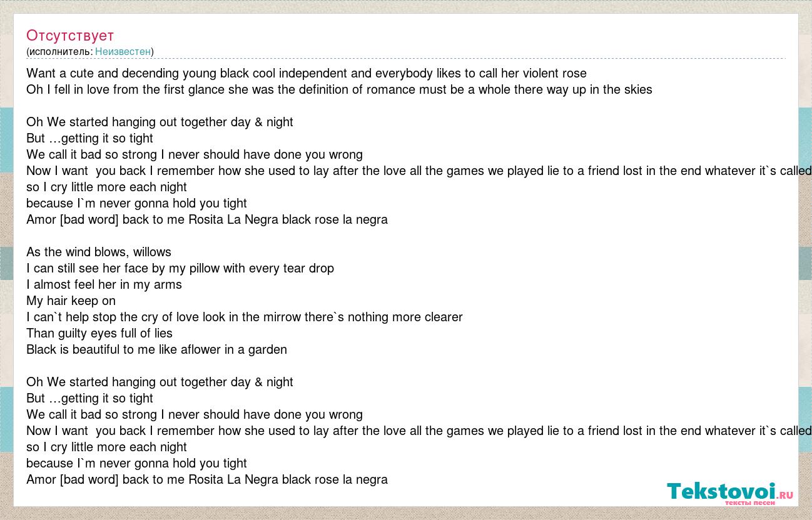
Task: Click first 'We call it bad so strong' line
Action: [x=195, y=155]
